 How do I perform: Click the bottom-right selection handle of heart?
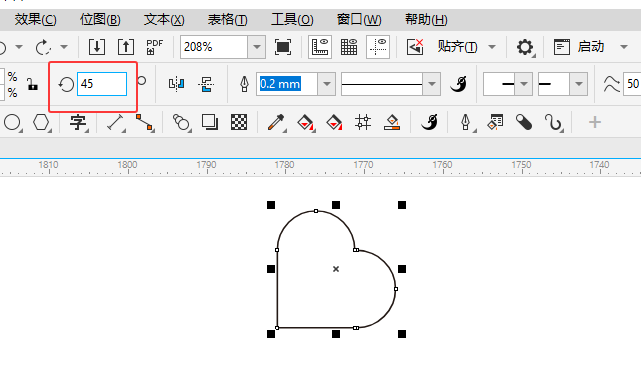tap(402, 334)
